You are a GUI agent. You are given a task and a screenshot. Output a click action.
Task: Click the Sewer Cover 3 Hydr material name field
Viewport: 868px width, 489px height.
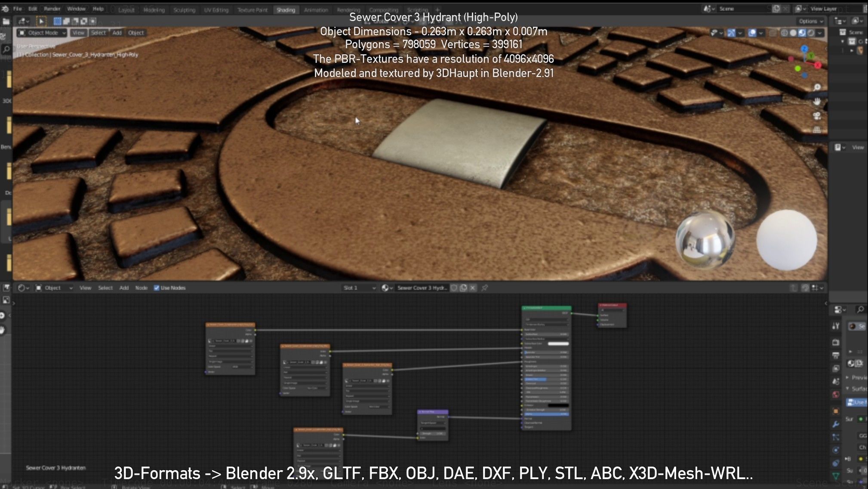coord(422,288)
